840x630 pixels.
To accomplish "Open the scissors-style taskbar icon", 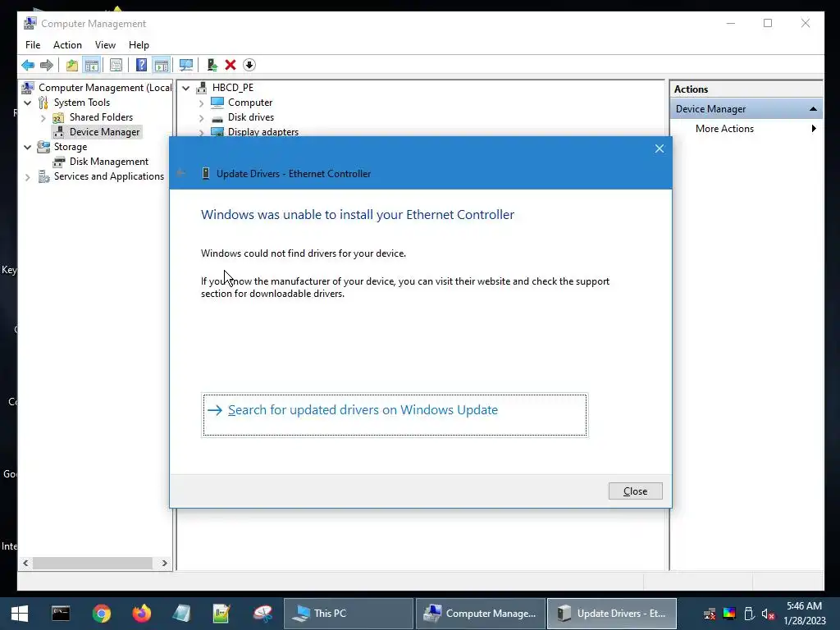I will pyautogui.click(x=262, y=614).
